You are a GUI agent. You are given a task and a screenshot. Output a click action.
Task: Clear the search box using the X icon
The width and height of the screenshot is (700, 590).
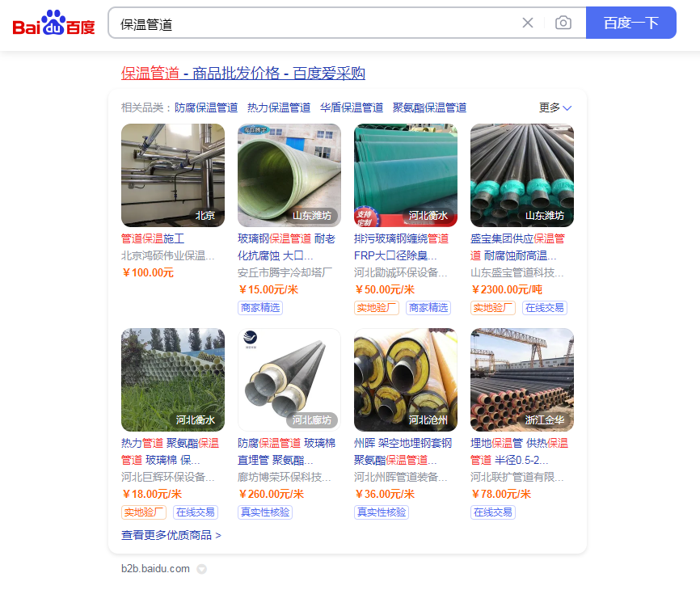pyautogui.click(x=528, y=23)
